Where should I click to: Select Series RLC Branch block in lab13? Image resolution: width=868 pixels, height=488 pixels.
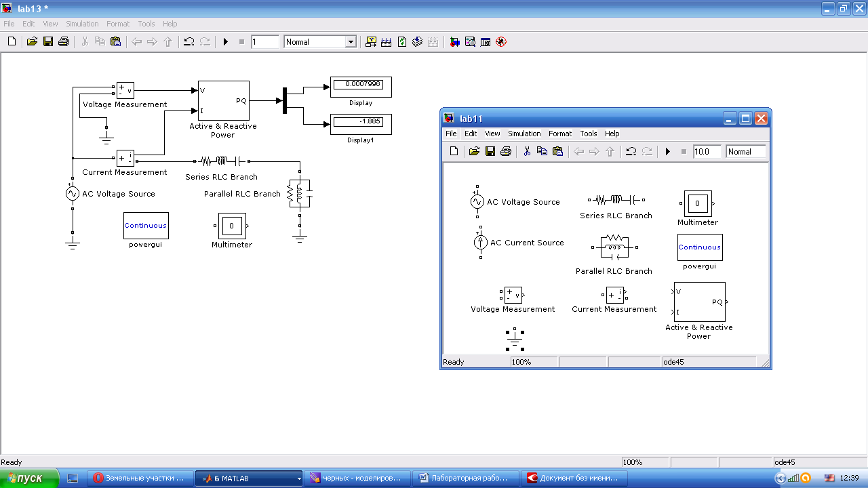[222, 161]
